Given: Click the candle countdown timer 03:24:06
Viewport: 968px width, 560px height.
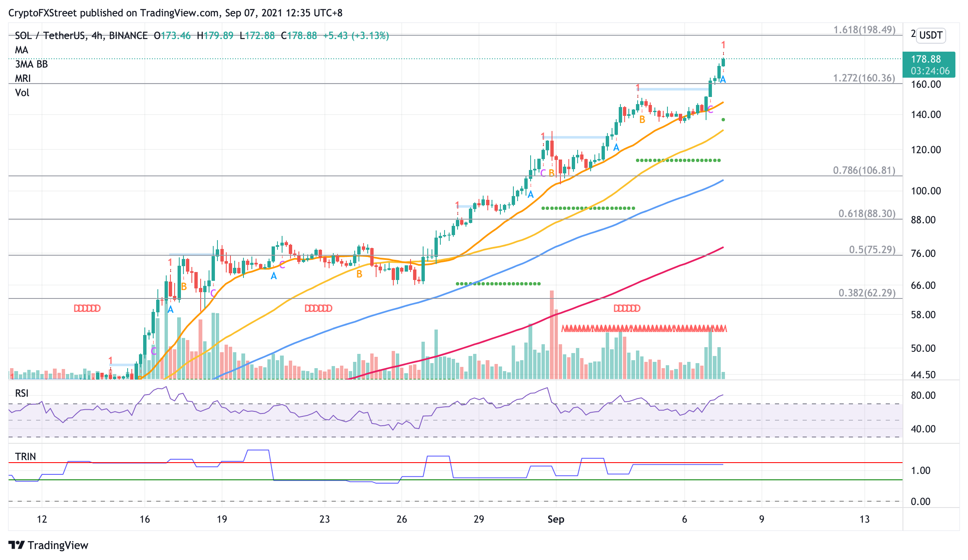Looking at the screenshot, I should coord(930,71).
